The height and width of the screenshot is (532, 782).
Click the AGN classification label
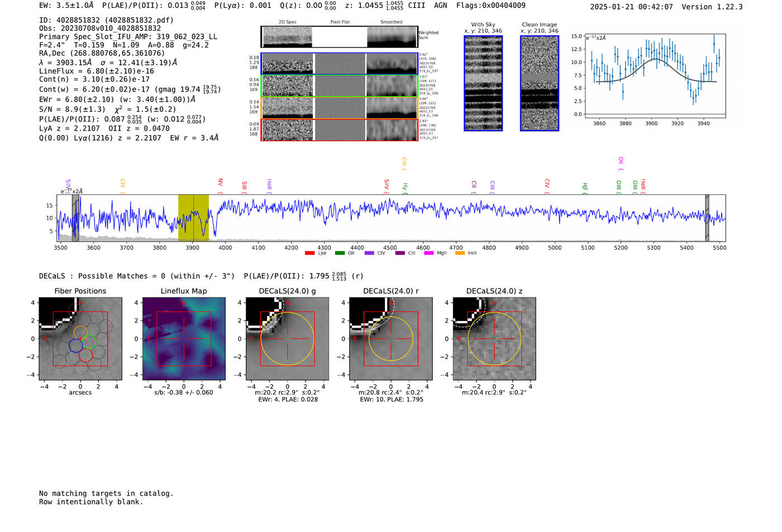441,6
